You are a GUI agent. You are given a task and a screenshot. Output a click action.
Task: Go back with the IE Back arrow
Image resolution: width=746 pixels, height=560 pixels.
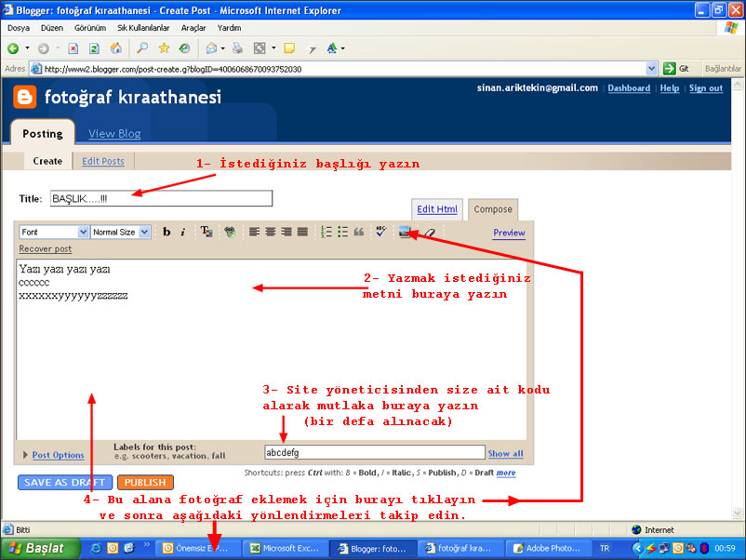[13, 48]
